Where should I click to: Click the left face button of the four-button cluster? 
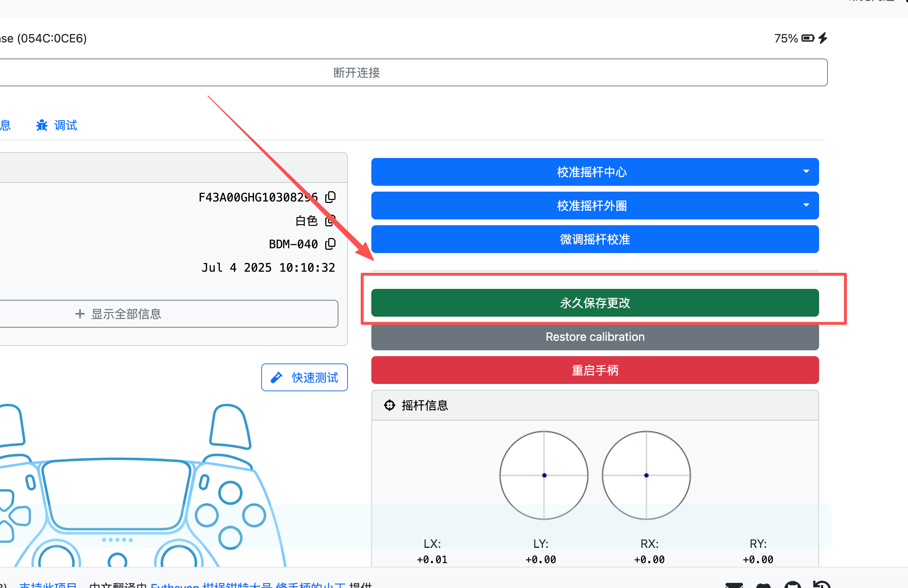[206, 516]
